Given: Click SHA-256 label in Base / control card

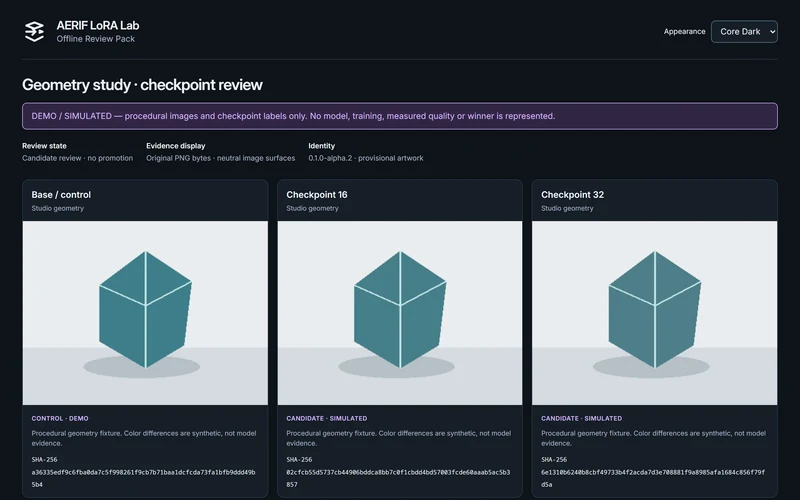Looking at the screenshot, I should click(44, 460).
